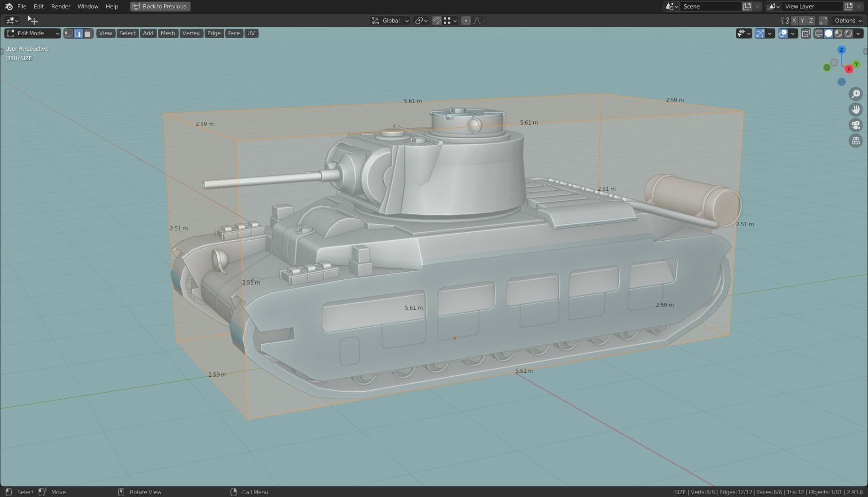The height and width of the screenshot is (497, 868).
Task: Open the Add menu
Action: (148, 33)
